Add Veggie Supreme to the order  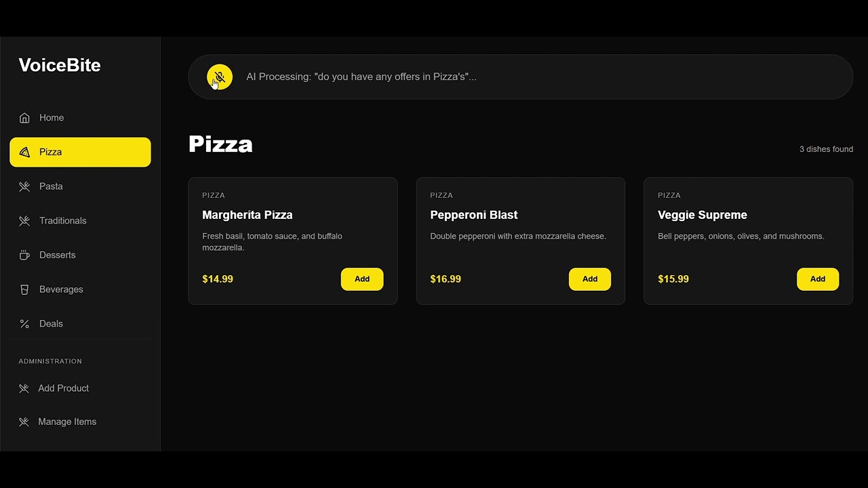[817, 279]
